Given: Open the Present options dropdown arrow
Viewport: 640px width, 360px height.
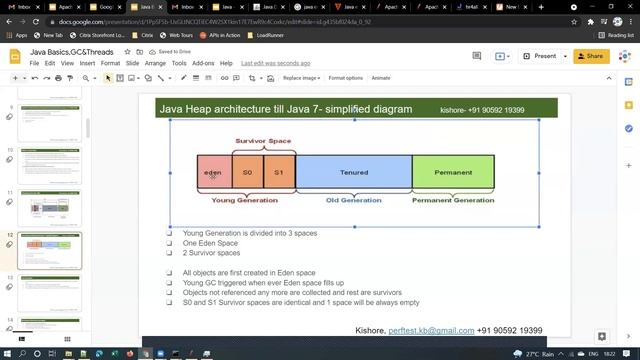Looking at the screenshot, I should [x=565, y=56].
